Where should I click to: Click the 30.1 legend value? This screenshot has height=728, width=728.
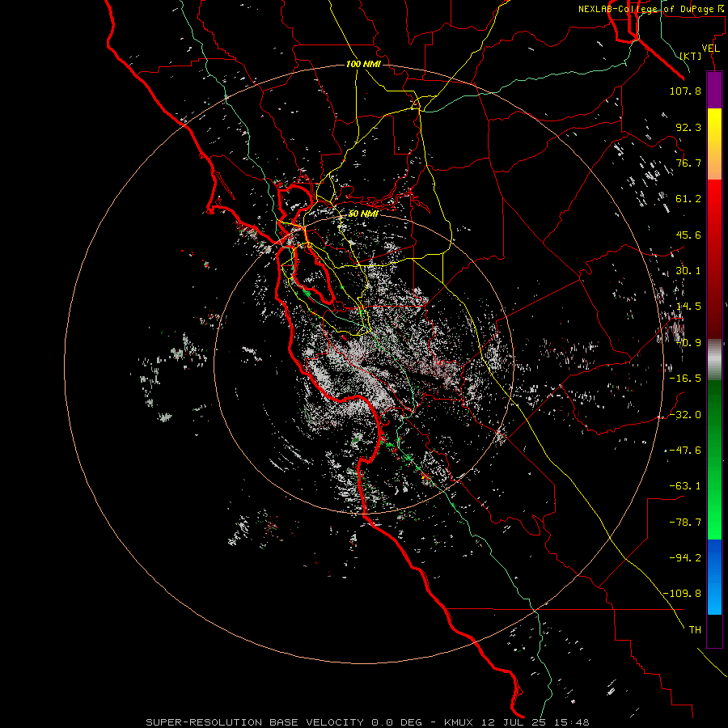click(x=688, y=271)
